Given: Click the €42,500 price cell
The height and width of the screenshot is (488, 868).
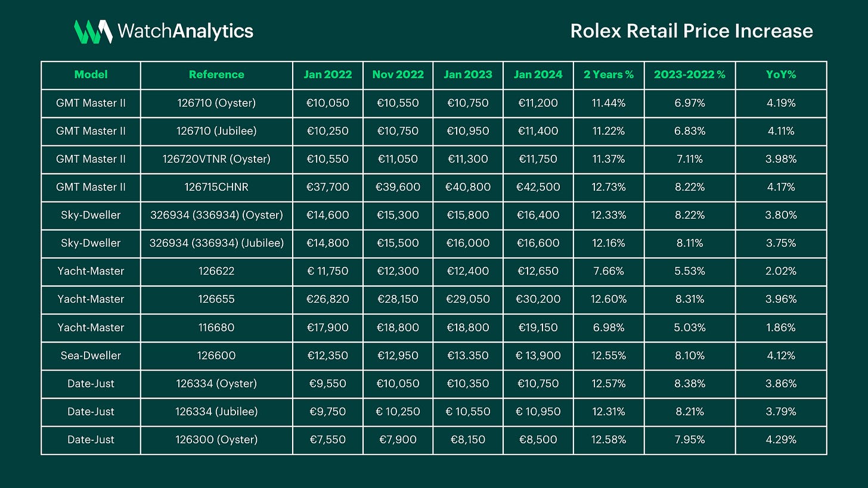Looking at the screenshot, I should pos(538,187).
